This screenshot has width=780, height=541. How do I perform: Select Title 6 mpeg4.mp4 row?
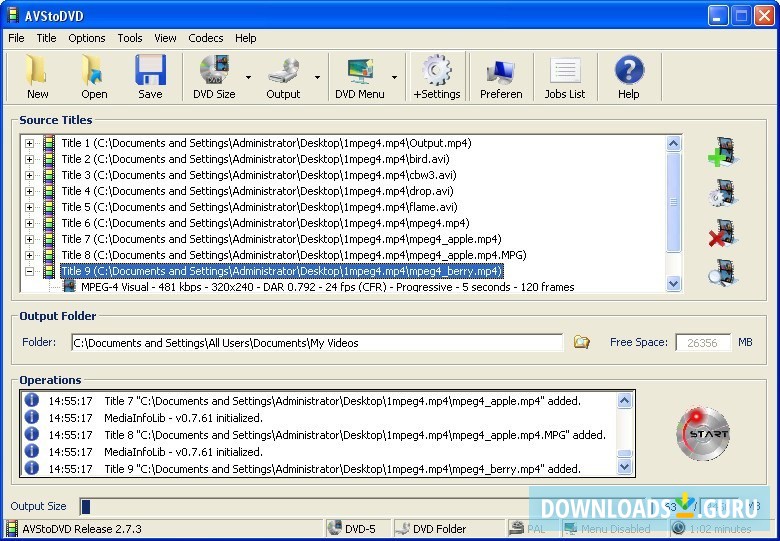[265, 223]
